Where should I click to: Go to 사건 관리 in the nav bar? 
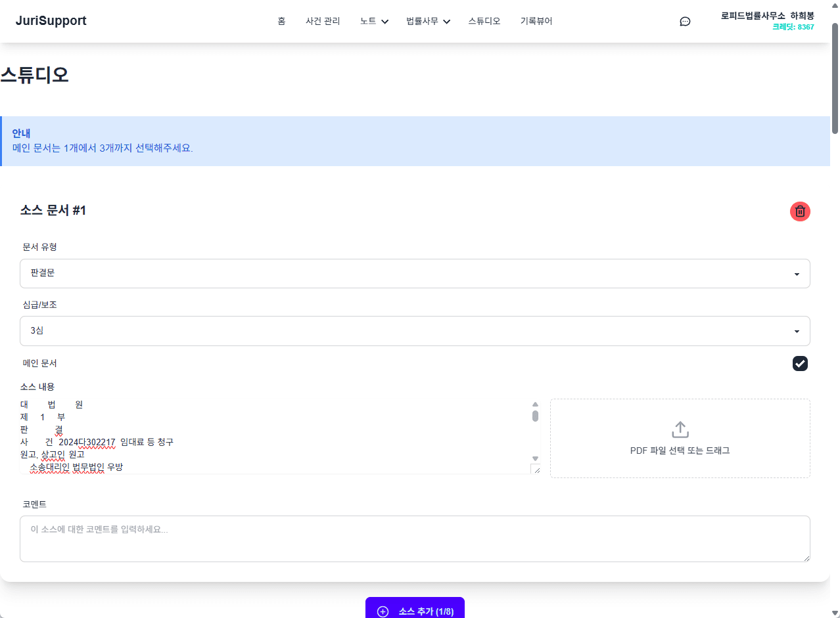323,21
